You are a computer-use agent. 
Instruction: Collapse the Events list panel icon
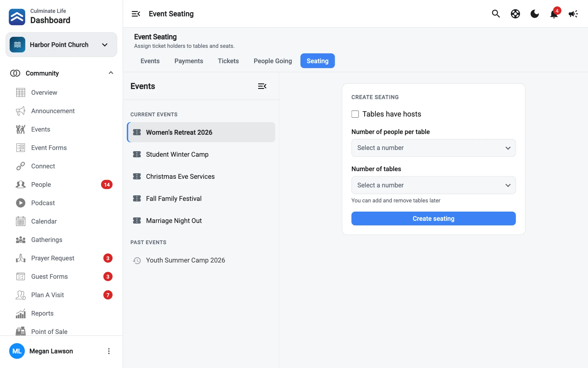coord(262,86)
